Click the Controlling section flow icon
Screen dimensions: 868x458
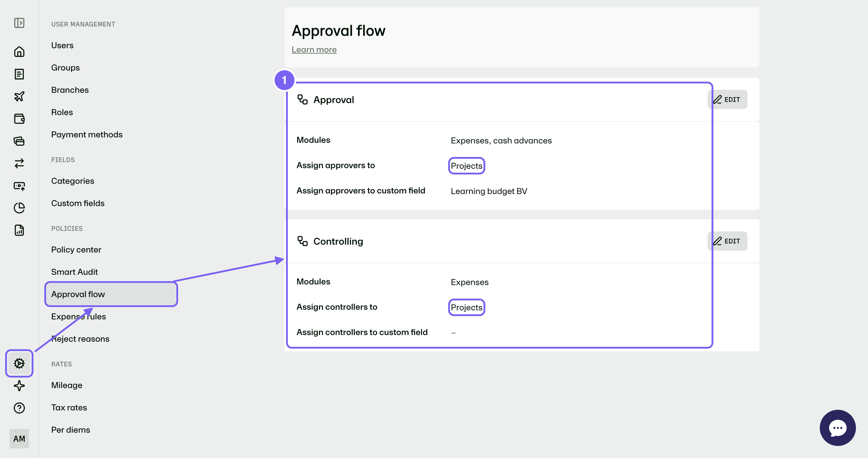pyautogui.click(x=302, y=241)
